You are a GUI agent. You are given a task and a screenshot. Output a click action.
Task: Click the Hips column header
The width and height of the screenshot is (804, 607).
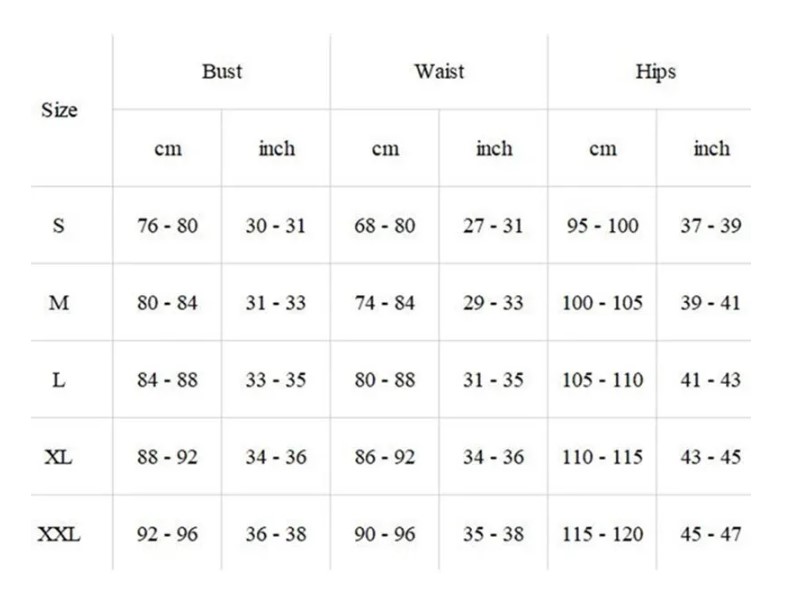(x=656, y=72)
